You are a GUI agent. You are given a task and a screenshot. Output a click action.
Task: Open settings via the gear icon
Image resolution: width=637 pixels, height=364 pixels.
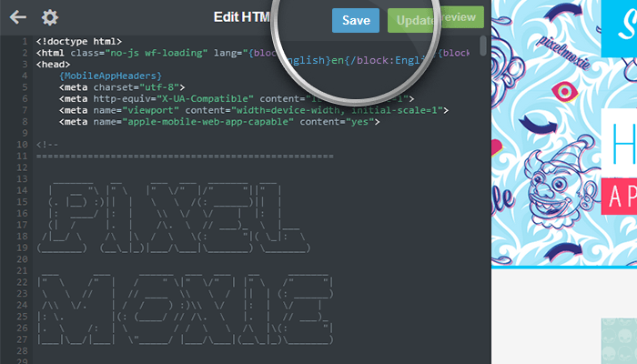(50, 17)
